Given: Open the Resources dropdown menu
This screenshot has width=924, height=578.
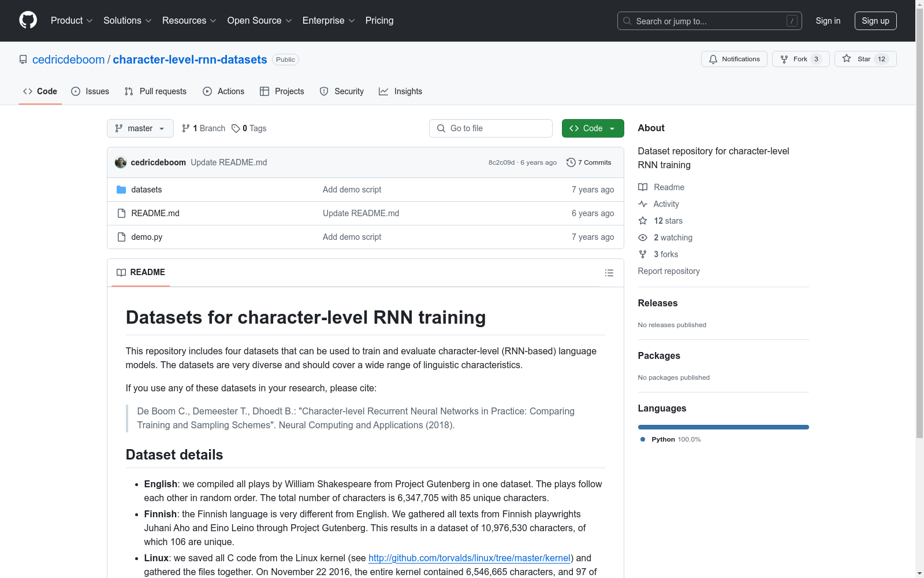Looking at the screenshot, I should click(x=189, y=20).
